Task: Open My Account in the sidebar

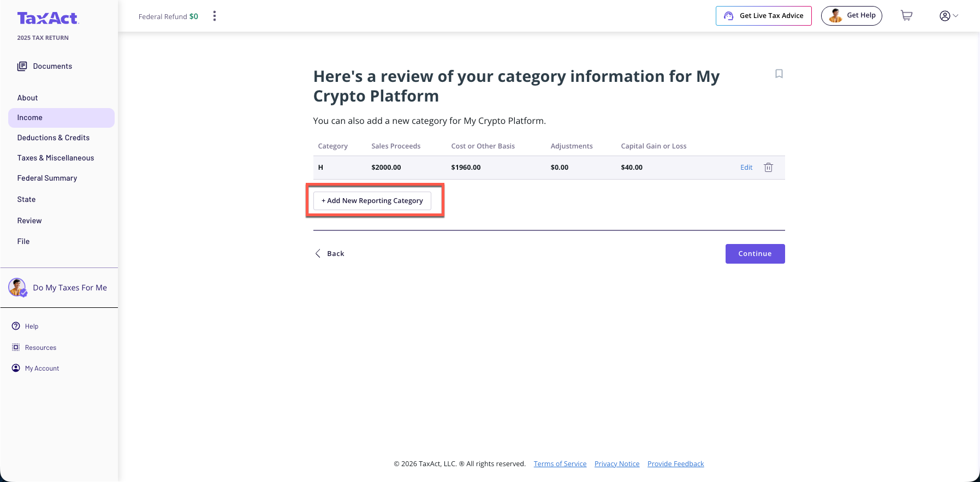Action: 41,368
